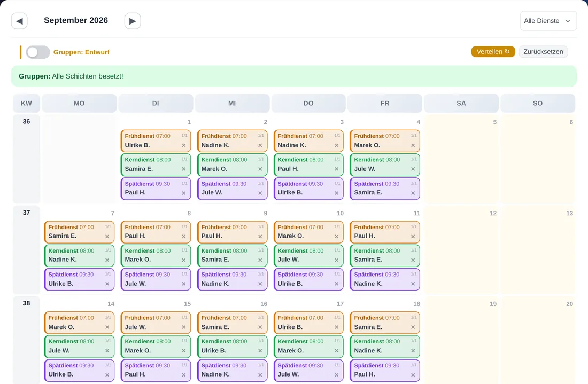Remove Ulrike B. from Frühdienst on September 1
Screen dimensions: 588x384
pos(184,145)
